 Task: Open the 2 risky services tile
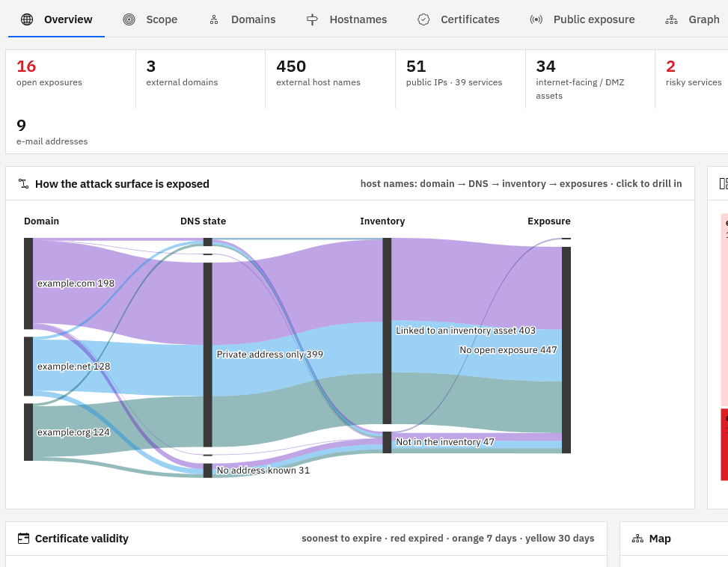692,79
